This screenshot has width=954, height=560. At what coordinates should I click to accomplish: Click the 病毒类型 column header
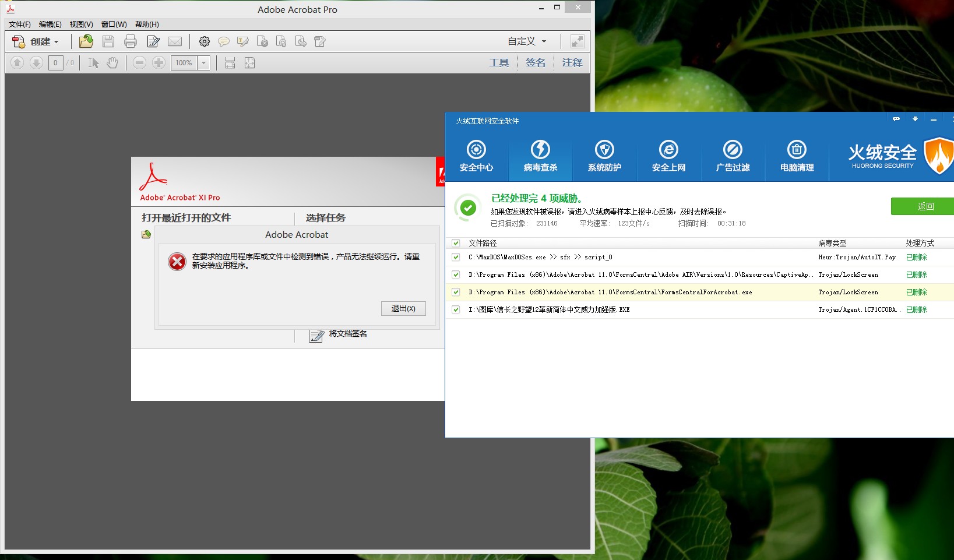(832, 243)
